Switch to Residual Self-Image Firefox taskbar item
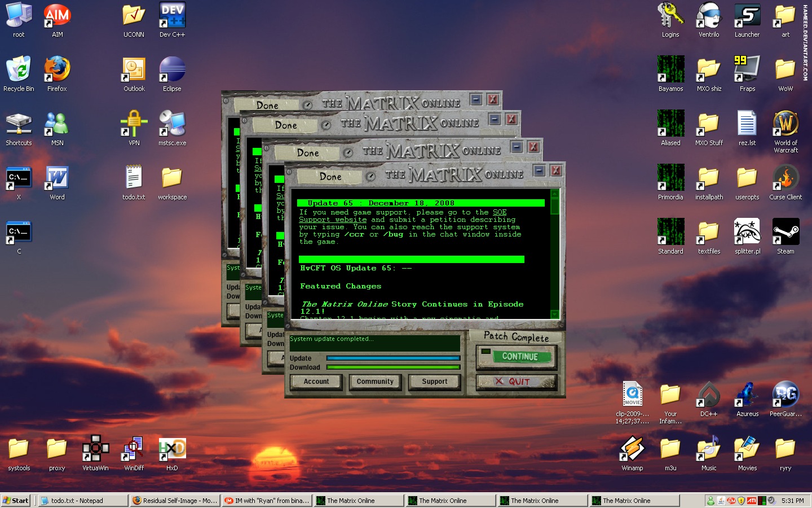Screen dimensions: 812x508 (175, 501)
